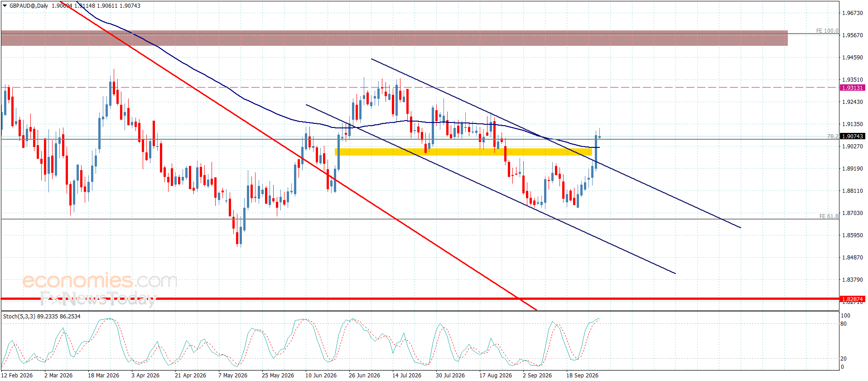Click the stochastic 20 level label
The image size is (868, 381).
tap(844, 359)
